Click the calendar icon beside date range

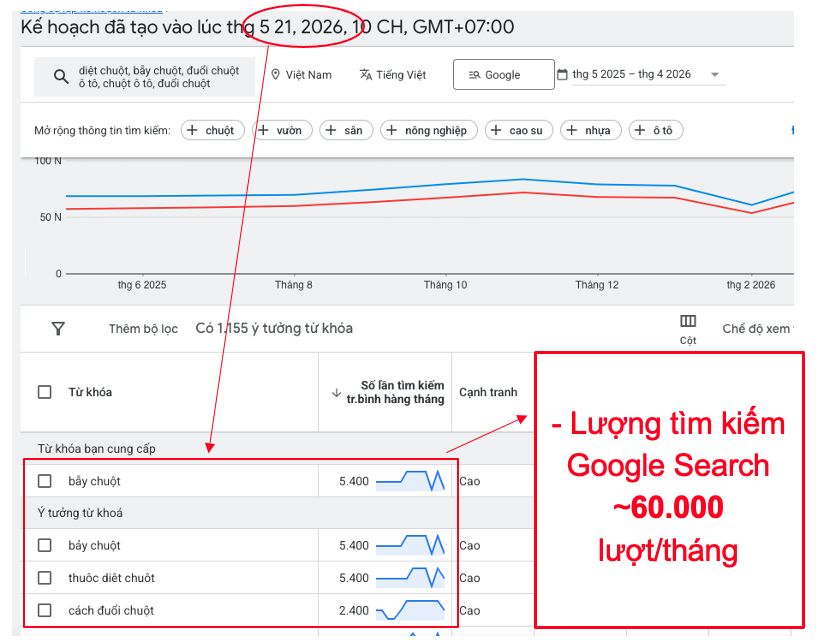pos(562,74)
